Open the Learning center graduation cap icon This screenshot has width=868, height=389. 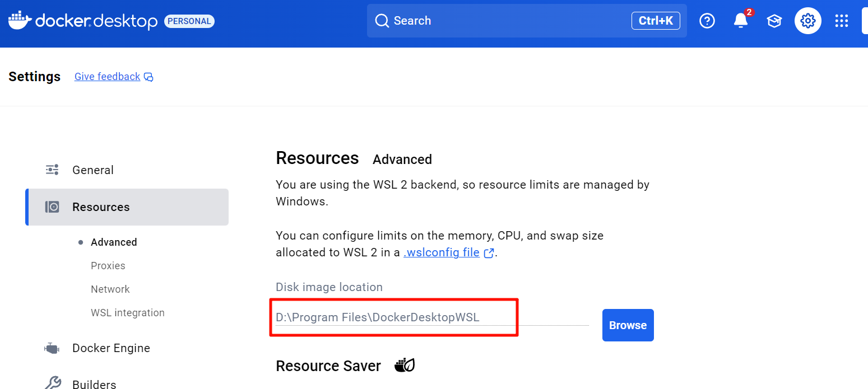tap(774, 21)
